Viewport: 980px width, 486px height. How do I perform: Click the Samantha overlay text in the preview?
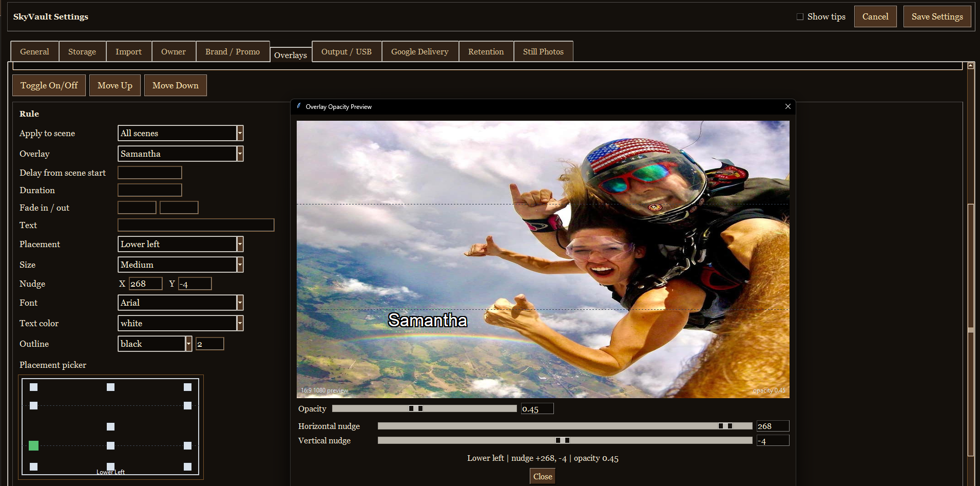coord(428,320)
